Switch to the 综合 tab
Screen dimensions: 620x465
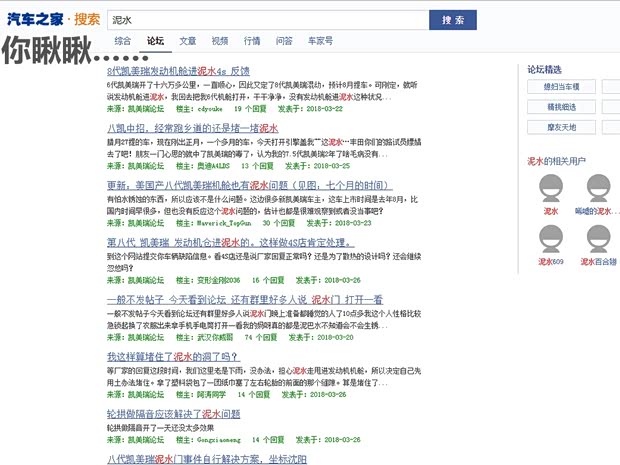pos(123,41)
